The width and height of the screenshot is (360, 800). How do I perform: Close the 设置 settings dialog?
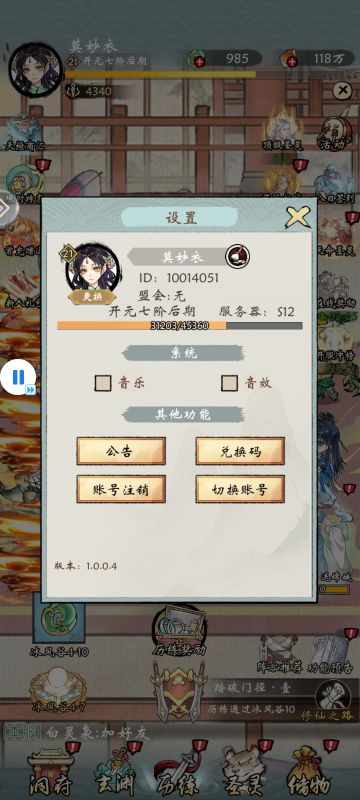coord(297,217)
